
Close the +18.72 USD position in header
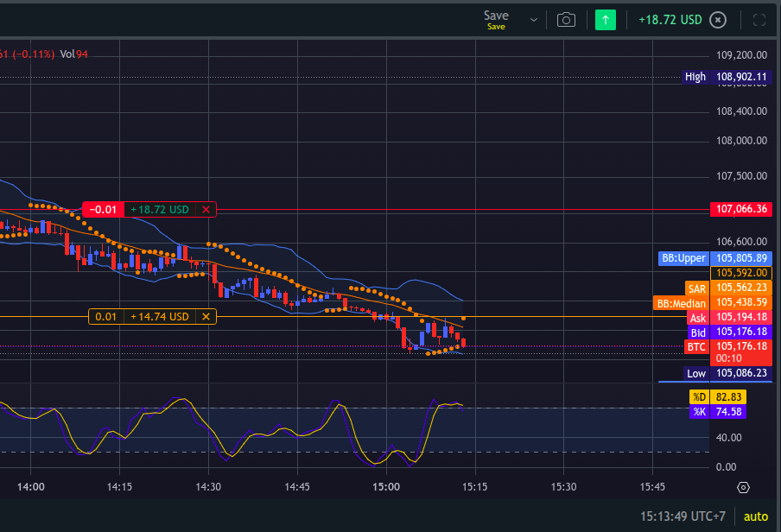(x=718, y=20)
